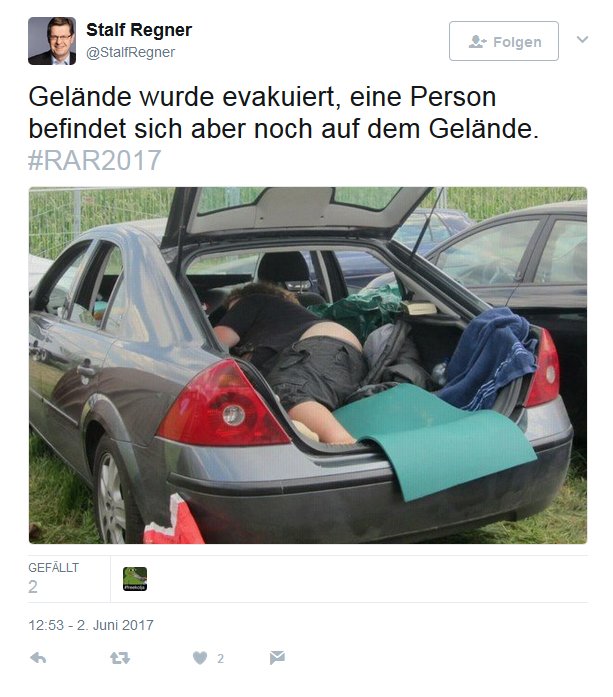
Task: Open Stalf Regner's profile picture
Action: [x=52, y=41]
